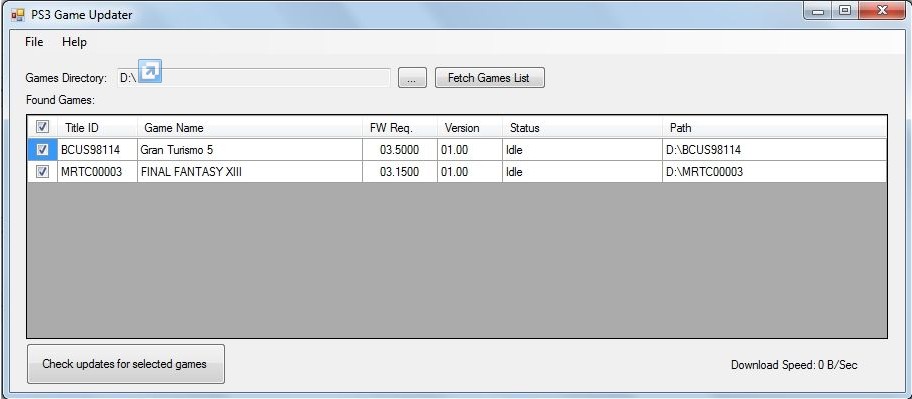Click the shortcut arrow icon near Games Directory
The height and width of the screenshot is (399, 912).
pos(149,71)
